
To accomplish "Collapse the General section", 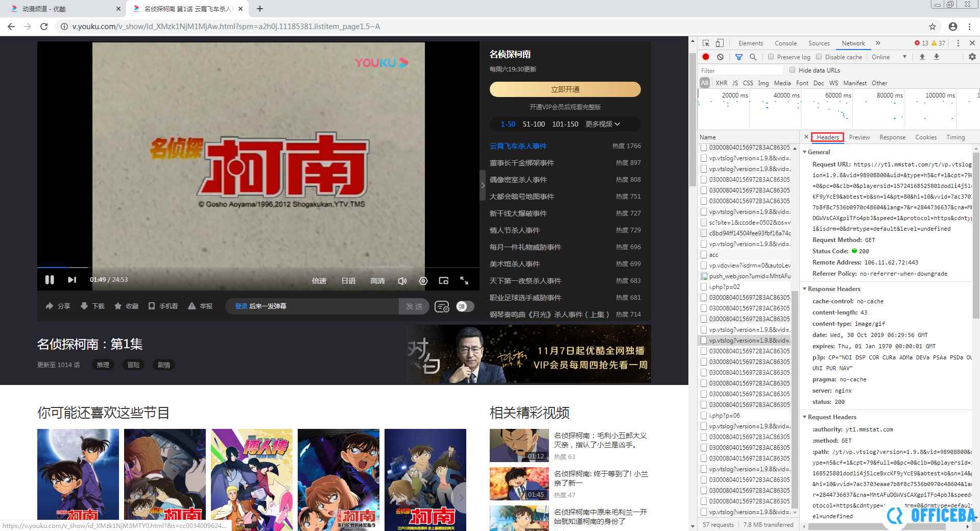I will (804, 152).
